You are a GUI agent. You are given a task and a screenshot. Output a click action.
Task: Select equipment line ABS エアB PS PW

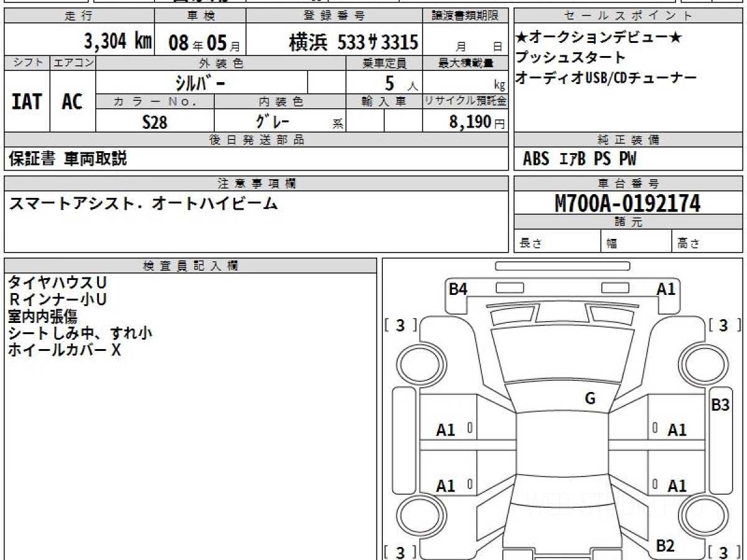tap(580, 160)
